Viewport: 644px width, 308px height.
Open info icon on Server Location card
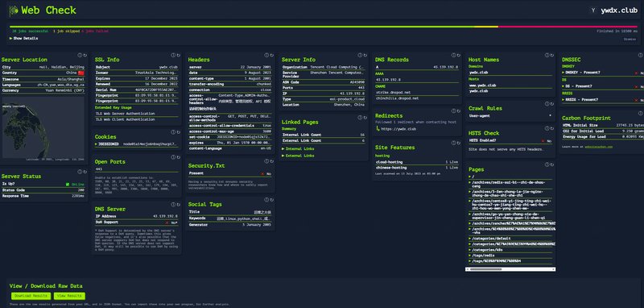point(80,55)
